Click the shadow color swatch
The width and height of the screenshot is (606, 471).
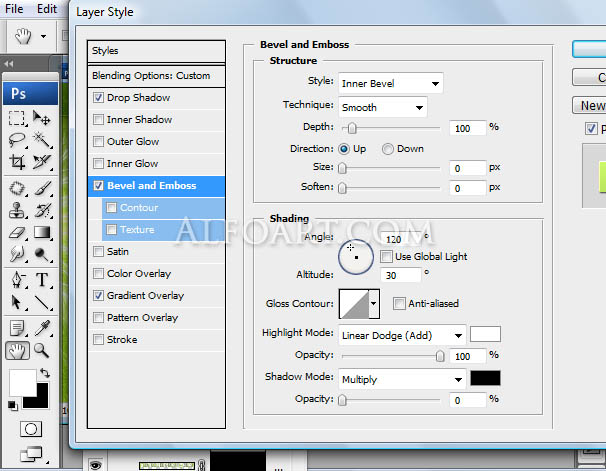[485, 378]
